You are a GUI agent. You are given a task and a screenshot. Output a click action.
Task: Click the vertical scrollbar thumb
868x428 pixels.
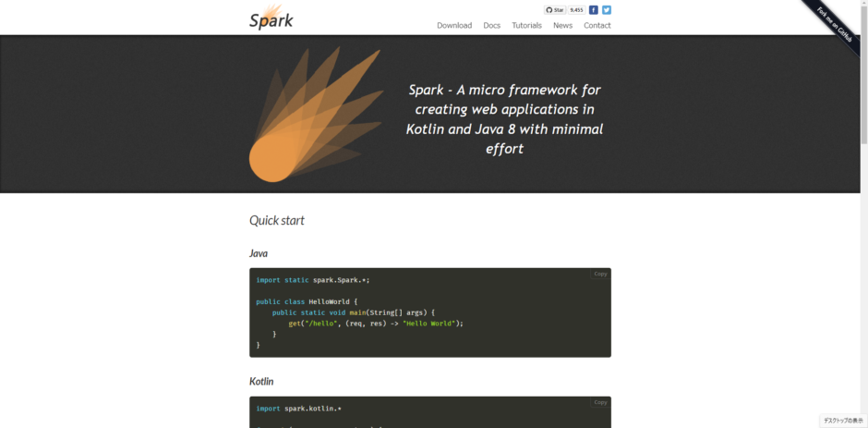(863, 74)
